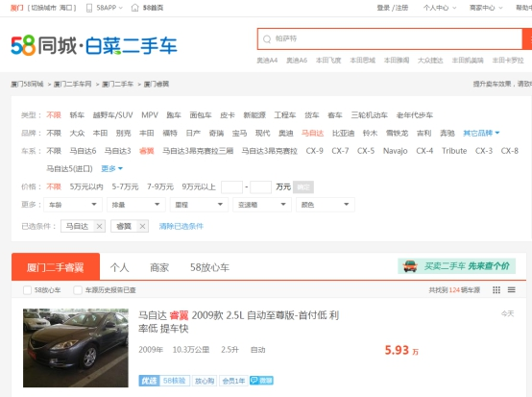Choose the 宝马 brand filter
The image size is (532, 397).
[x=239, y=133]
